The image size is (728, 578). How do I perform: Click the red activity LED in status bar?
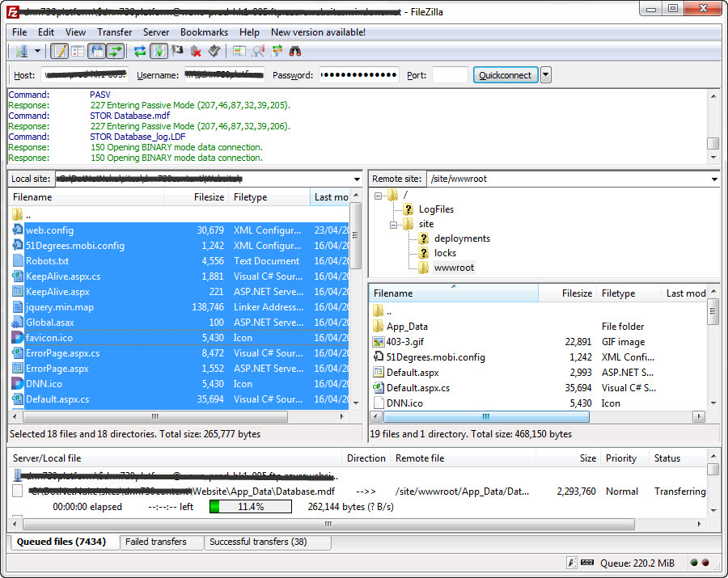coord(705,563)
